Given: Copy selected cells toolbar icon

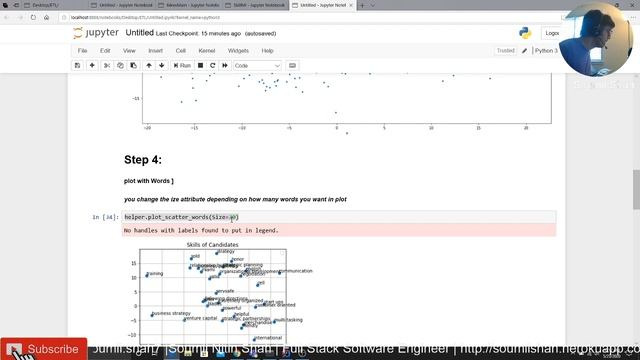Looking at the screenshot, I should coord(120,65).
